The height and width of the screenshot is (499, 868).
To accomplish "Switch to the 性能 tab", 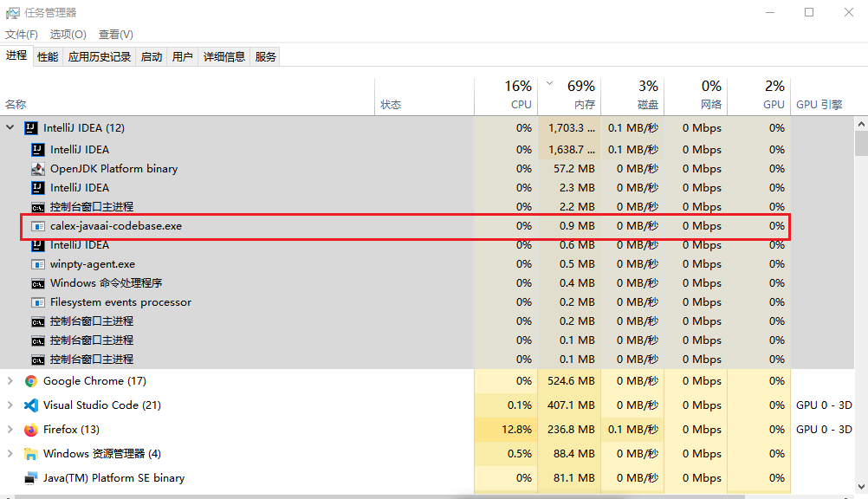I will pyautogui.click(x=48, y=56).
